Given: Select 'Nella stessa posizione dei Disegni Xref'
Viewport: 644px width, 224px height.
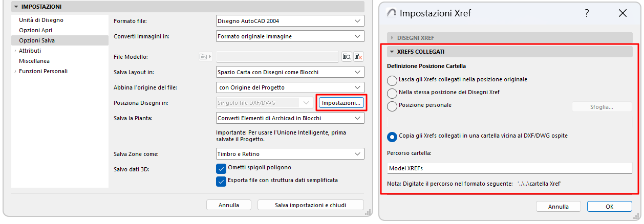Looking at the screenshot, I should (392, 93).
